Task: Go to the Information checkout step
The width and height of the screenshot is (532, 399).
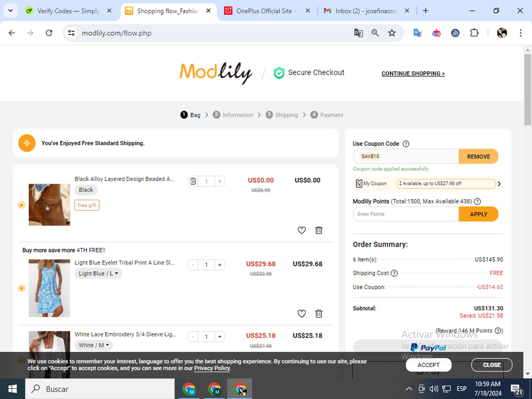Action: click(x=233, y=115)
